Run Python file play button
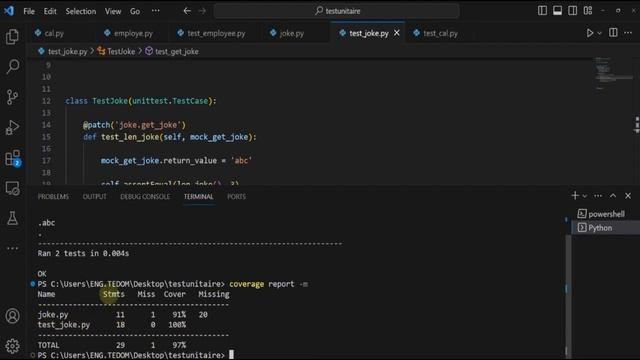This screenshot has height=360, width=640. (590, 33)
